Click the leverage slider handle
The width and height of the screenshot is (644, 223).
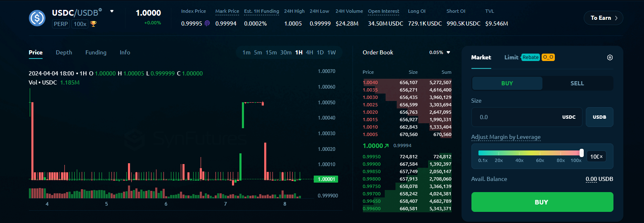point(582,153)
